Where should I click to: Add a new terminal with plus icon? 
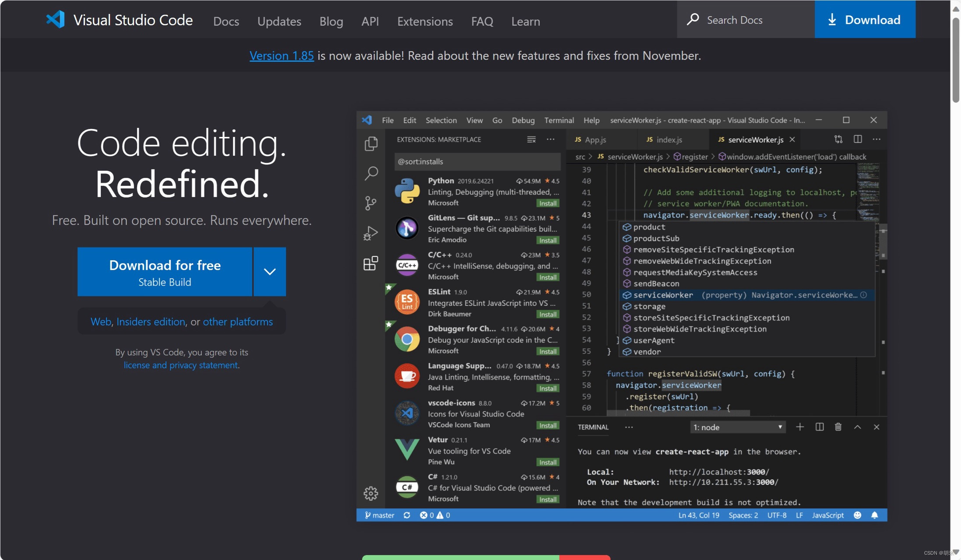(x=800, y=427)
